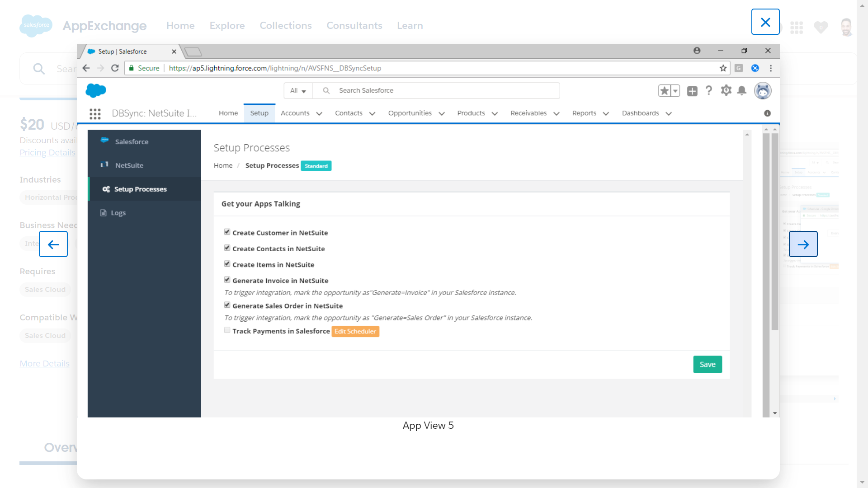Click browser reload icon in screenshot
868x488 pixels.
click(115, 68)
